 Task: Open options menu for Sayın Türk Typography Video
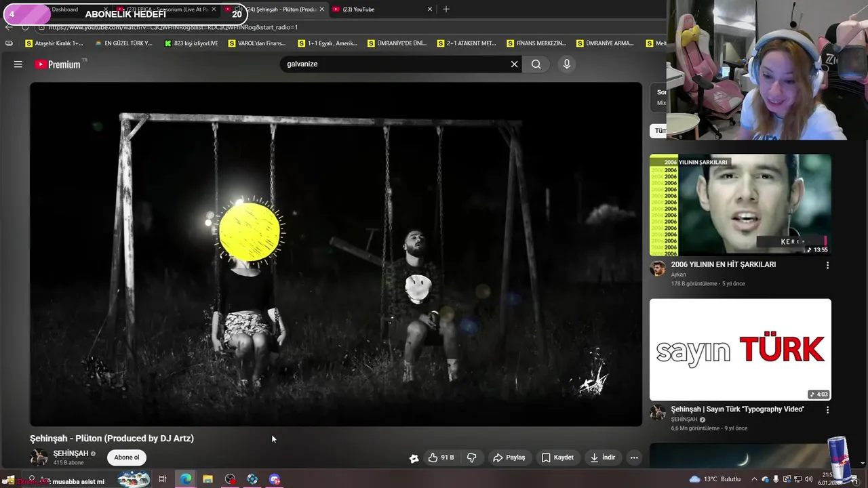click(x=827, y=410)
